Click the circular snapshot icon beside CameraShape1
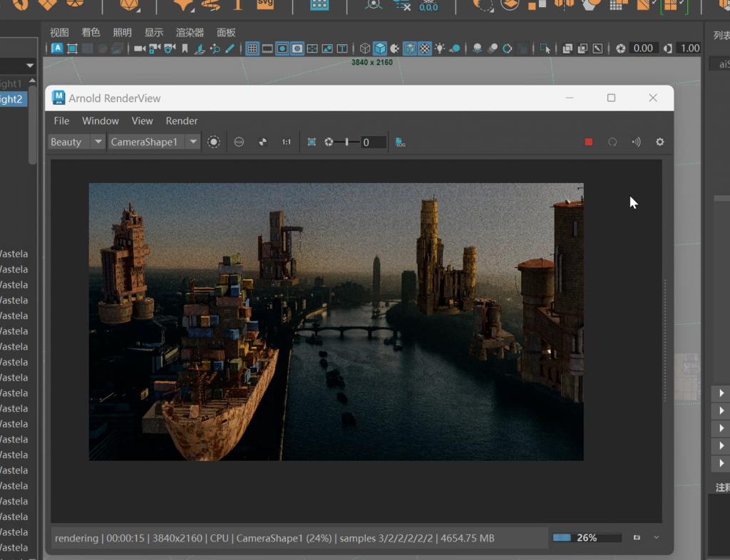730x560 pixels. (214, 142)
